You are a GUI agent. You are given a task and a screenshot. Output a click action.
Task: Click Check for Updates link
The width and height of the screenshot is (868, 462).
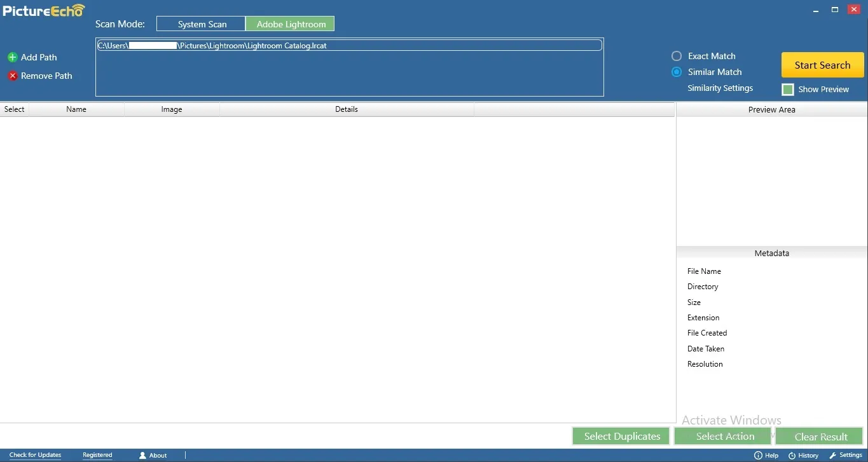36,455
